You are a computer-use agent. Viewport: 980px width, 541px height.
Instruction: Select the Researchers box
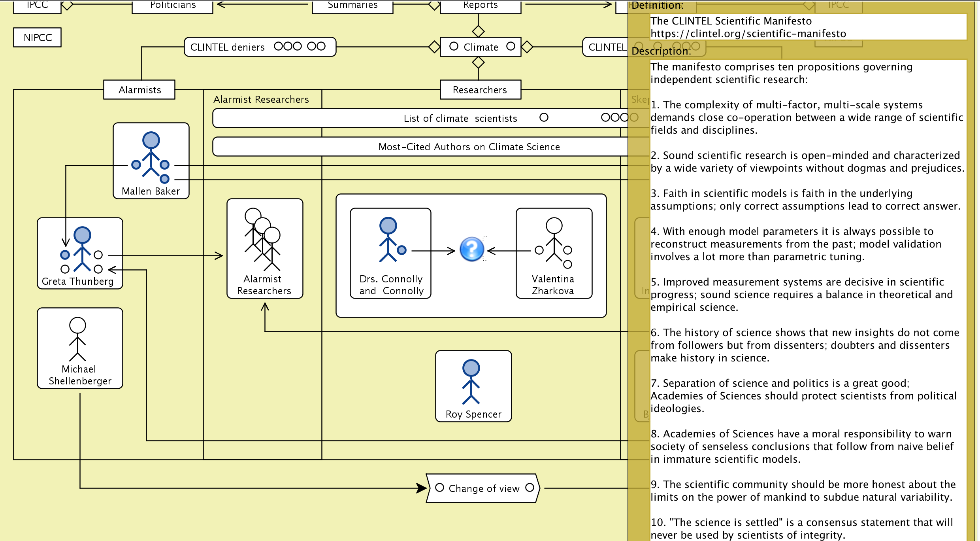click(x=480, y=90)
